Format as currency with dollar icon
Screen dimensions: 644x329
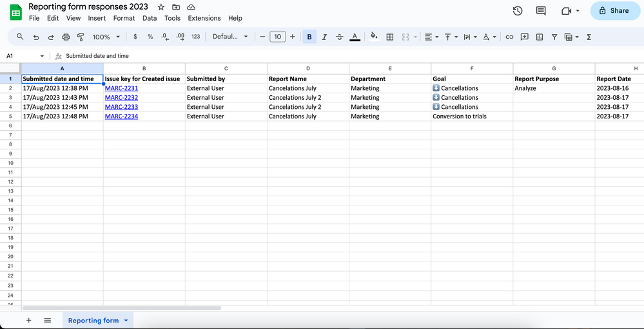coord(135,37)
